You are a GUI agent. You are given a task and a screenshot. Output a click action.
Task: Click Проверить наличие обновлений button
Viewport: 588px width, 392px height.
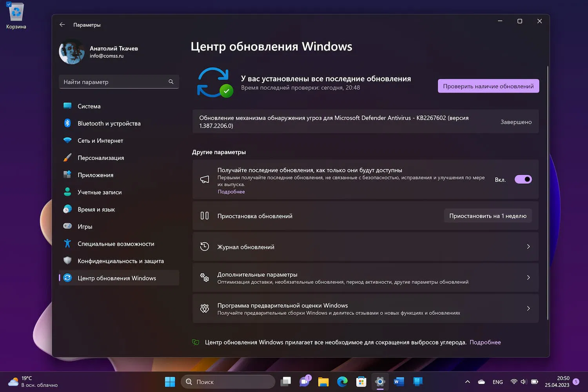(x=488, y=86)
